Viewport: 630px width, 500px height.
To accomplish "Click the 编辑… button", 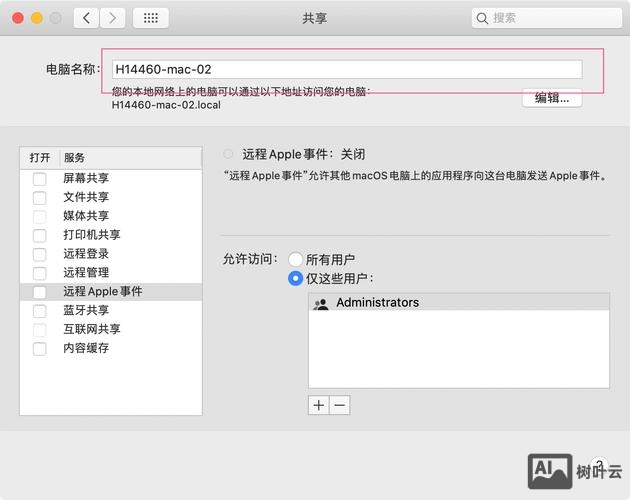I will (552, 98).
